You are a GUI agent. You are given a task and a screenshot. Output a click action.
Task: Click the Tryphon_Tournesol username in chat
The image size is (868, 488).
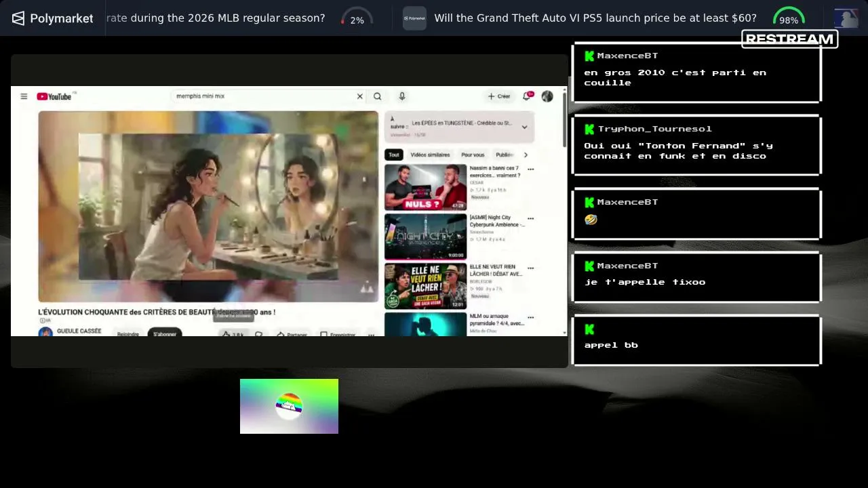pyautogui.click(x=654, y=129)
